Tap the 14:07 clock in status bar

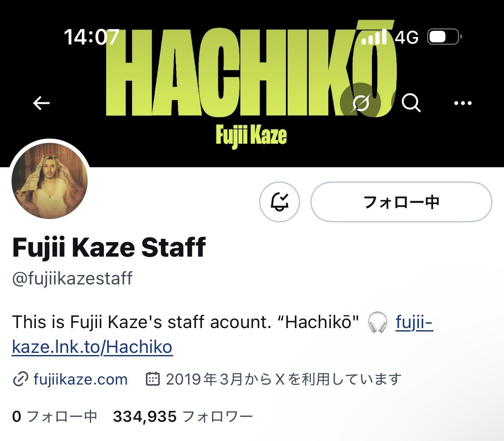91,37
